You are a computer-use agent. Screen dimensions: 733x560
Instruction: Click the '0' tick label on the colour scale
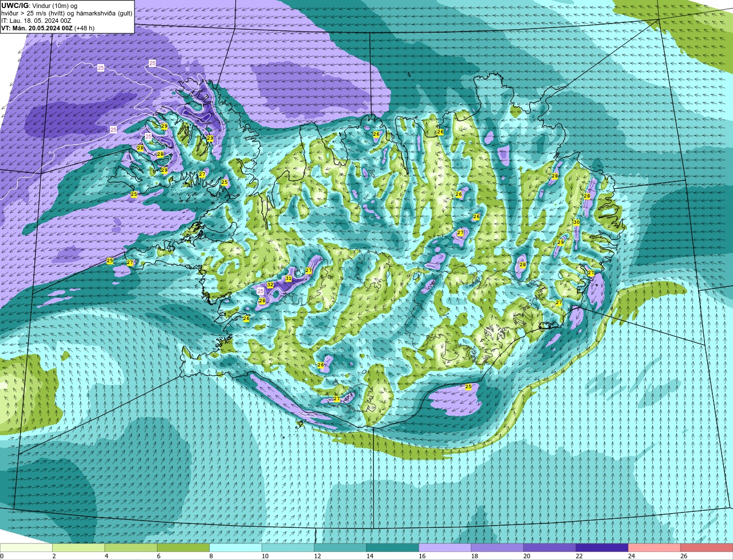click(2, 556)
